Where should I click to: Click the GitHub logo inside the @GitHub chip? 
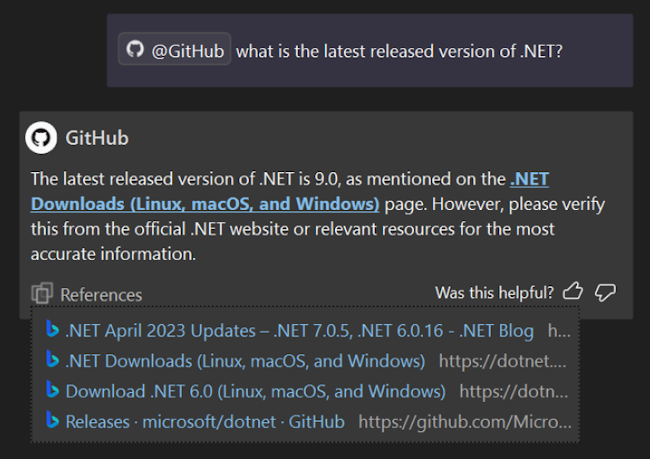[x=136, y=49]
